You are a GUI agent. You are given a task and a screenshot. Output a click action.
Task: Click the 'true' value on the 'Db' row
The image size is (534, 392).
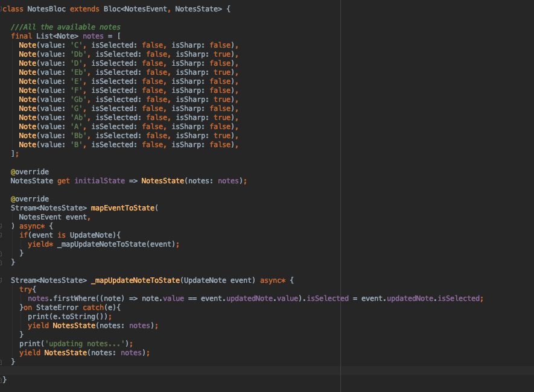pyautogui.click(x=222, y=54)
